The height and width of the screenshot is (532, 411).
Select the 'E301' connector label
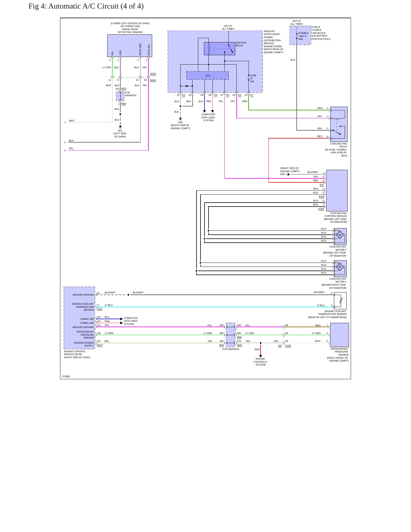point(321,197)
